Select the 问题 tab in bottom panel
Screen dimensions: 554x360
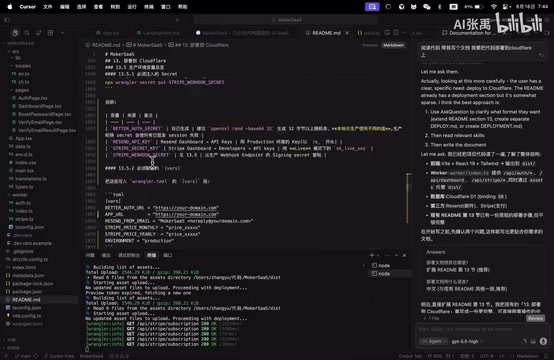pyautogui.click(x=90, y=255)
